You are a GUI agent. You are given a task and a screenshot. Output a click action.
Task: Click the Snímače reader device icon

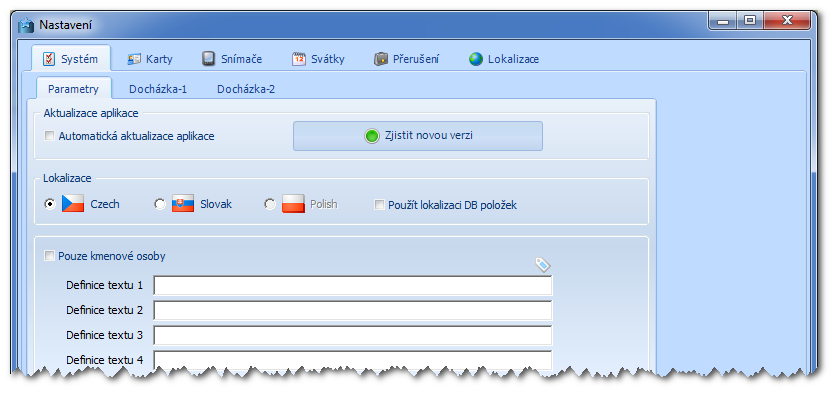[209, 59]
